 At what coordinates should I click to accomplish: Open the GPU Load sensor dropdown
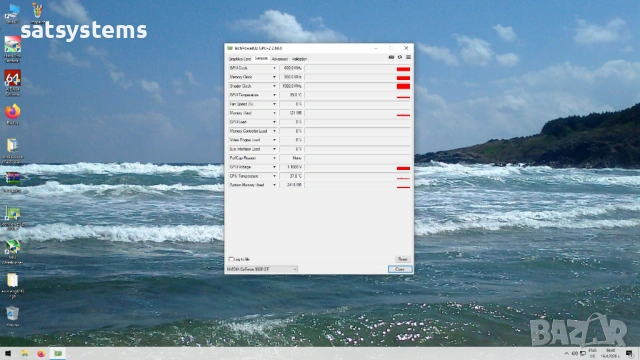274,122
